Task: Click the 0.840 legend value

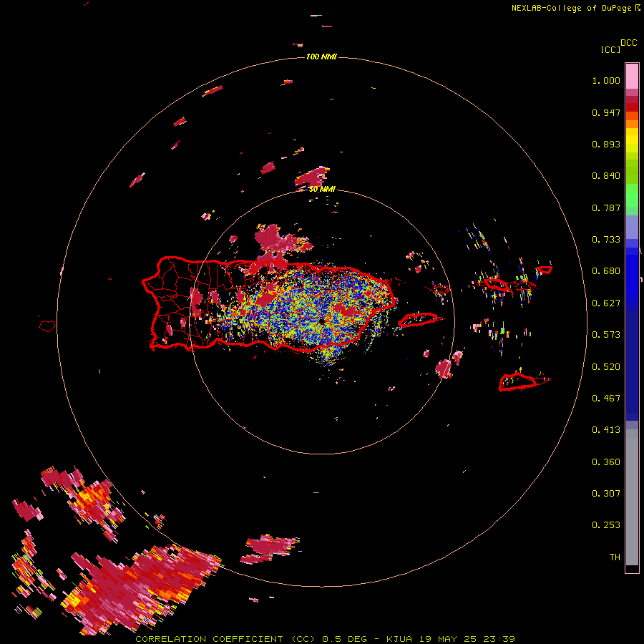Action: pyautogui.click(x=606, y=176)
